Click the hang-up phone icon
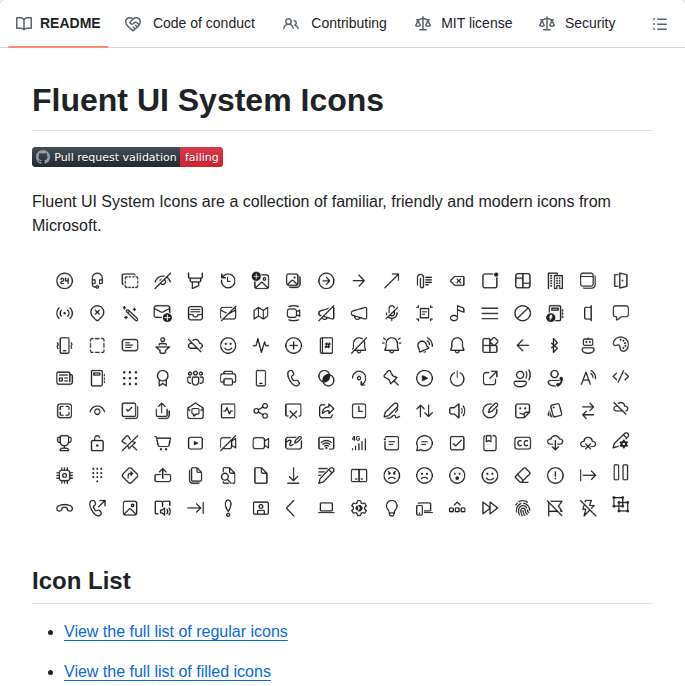Image resolution: width=685 pixels, height=686 pixels. [x=64, y=508]
